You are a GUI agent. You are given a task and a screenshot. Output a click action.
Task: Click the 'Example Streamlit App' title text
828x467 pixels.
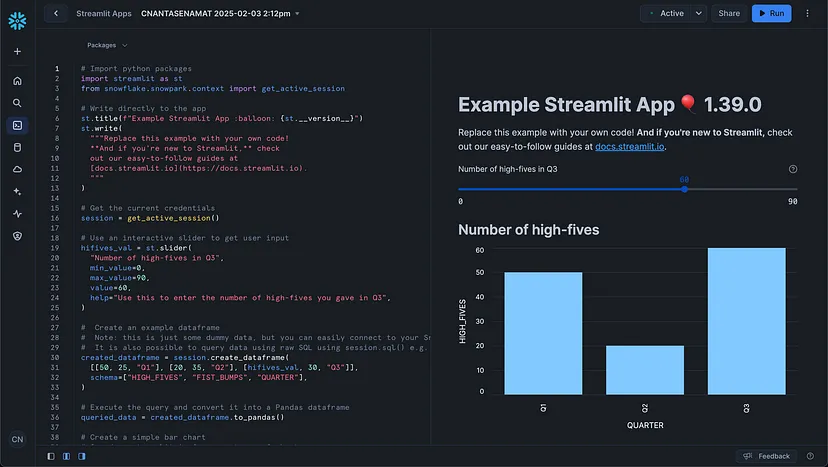tap(566, 105)
